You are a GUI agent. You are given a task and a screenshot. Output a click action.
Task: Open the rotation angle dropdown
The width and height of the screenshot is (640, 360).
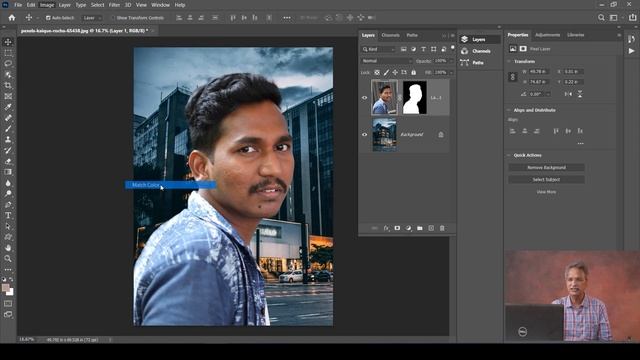pyautogui.click(x=548, y=94)
